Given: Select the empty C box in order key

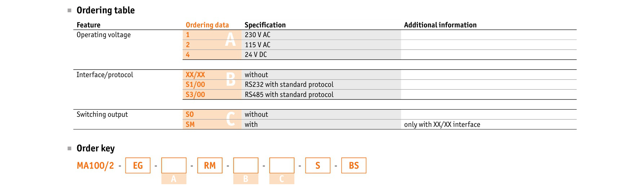Looking at the screenshot, I should pyautogui.click(x=282, y=165).
